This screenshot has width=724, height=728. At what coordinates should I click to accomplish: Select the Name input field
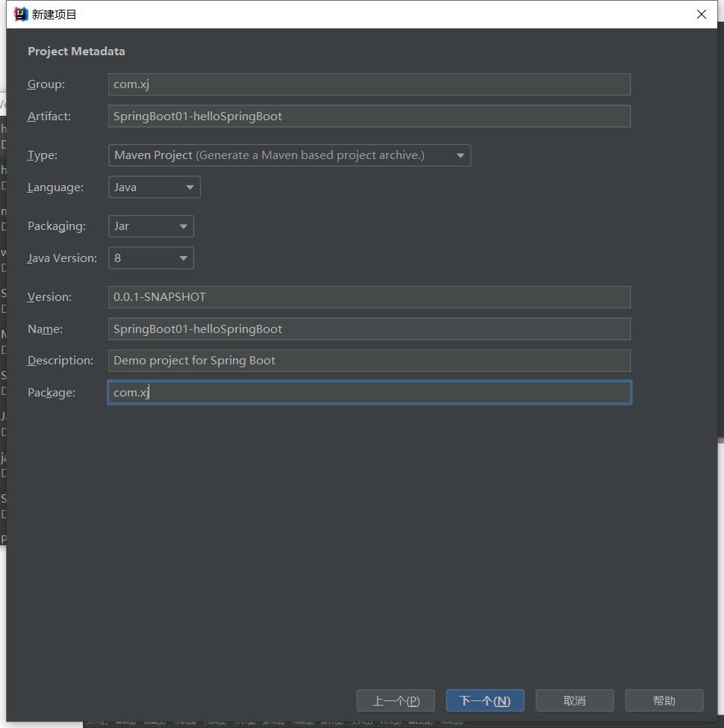tap(369, 329)
